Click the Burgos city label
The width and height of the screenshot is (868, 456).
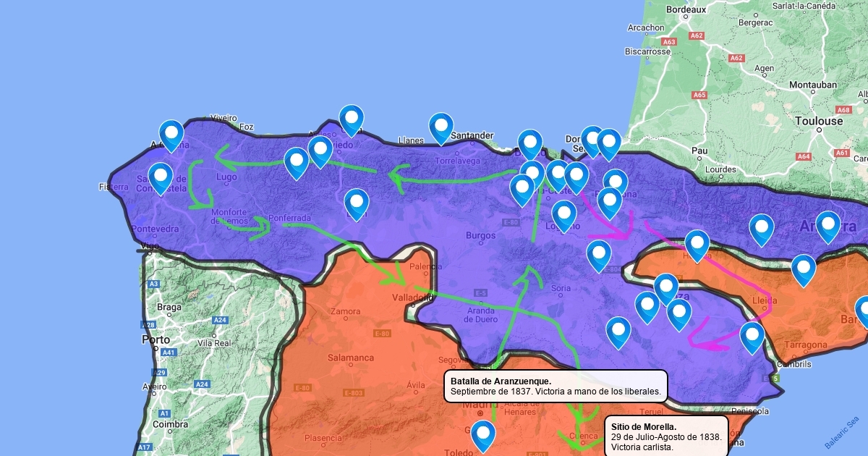[480, 235]
